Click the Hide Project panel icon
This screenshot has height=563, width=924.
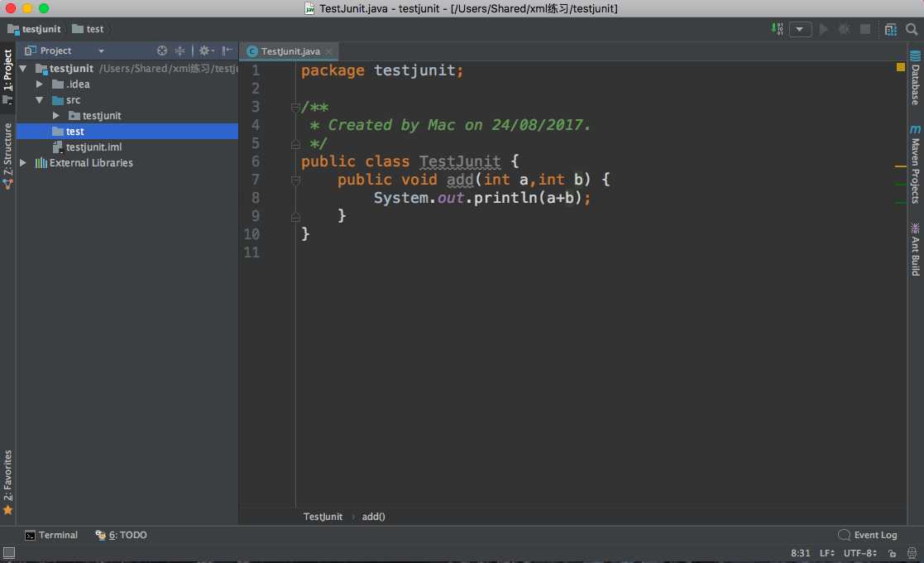227,51
